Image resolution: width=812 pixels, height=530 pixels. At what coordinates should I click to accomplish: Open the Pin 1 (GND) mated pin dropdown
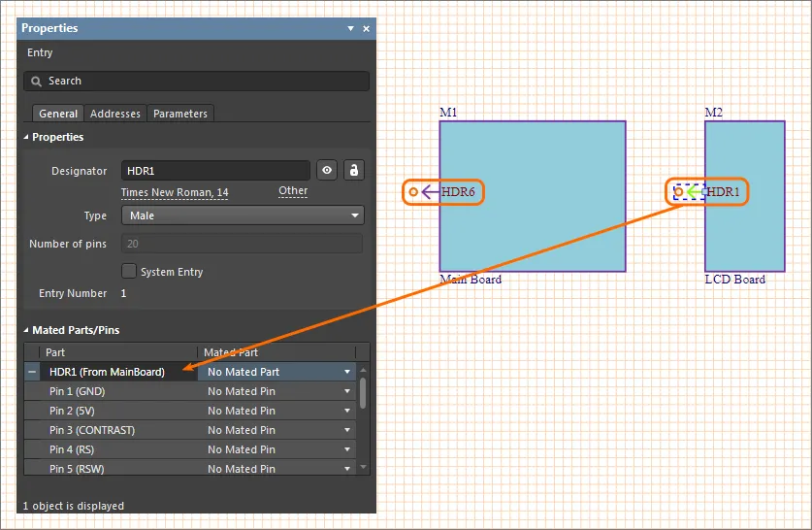click(276, 391)
